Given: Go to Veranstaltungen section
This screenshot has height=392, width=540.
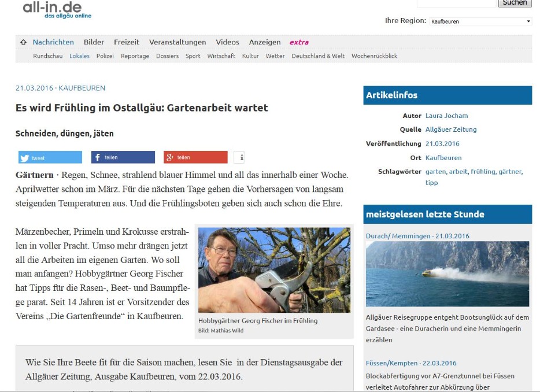Looking at the screenshot, I should (177, 42).
